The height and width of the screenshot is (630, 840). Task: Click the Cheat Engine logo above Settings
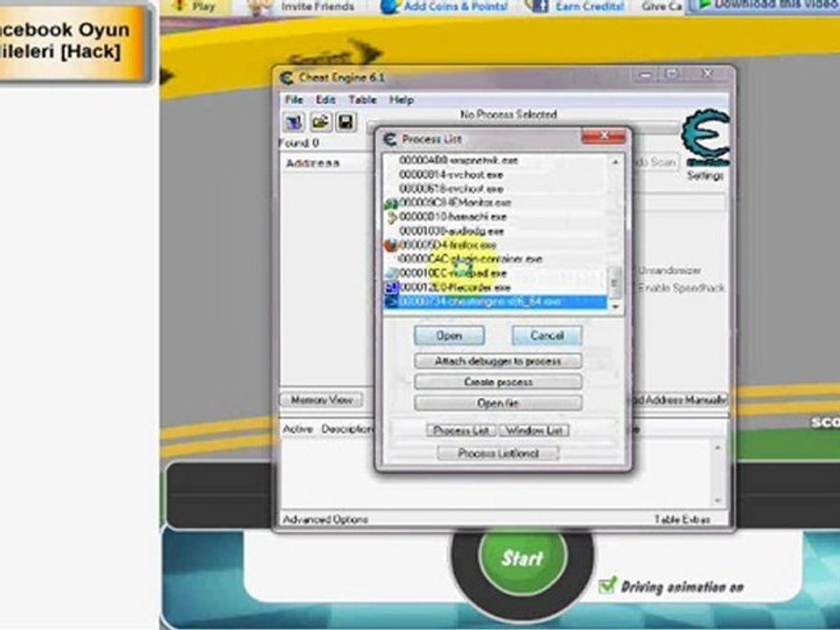[705, 137]
